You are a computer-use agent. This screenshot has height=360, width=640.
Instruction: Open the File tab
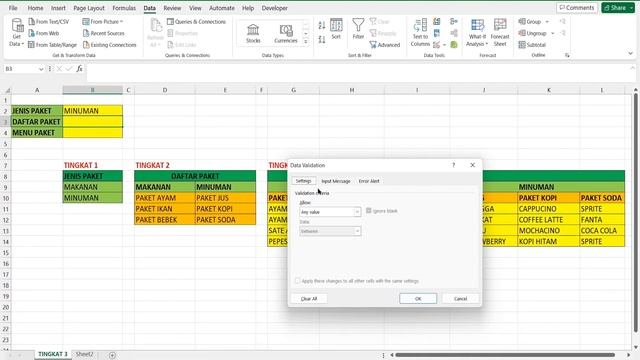pos(13,8)
